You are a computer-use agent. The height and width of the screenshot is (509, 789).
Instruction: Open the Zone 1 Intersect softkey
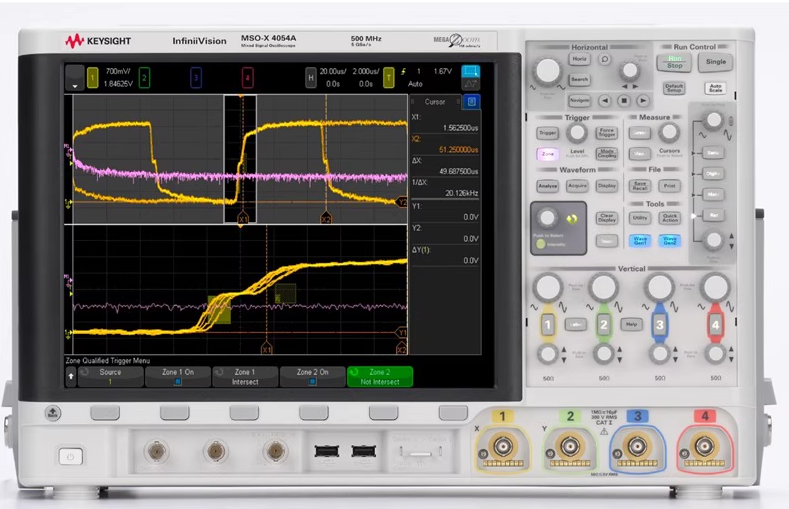(x=245, y=377)
